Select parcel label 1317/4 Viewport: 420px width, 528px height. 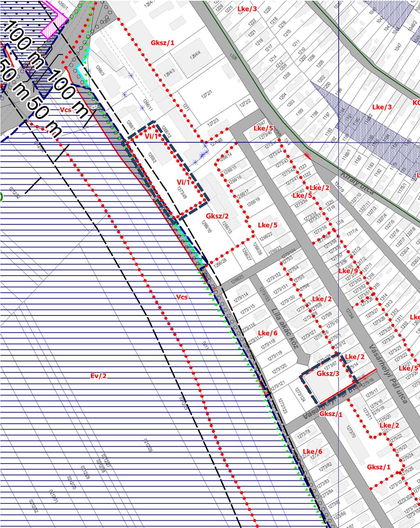352,233
